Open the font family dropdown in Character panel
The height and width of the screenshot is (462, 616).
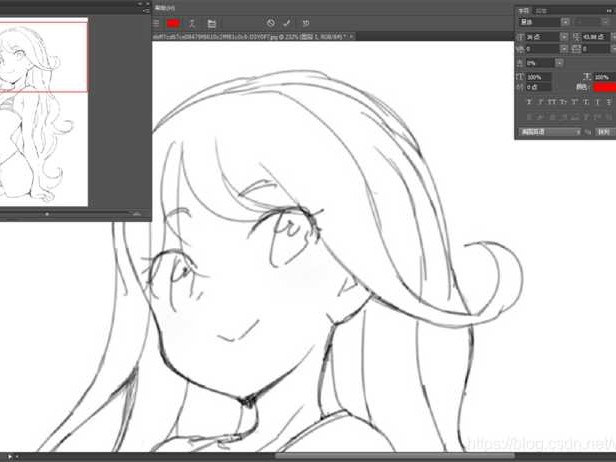[x=543, y=21]
